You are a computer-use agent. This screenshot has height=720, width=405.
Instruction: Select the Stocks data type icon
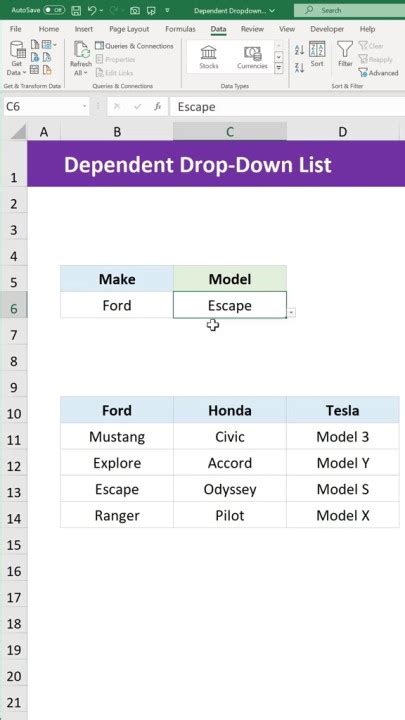tap(209, 57)
